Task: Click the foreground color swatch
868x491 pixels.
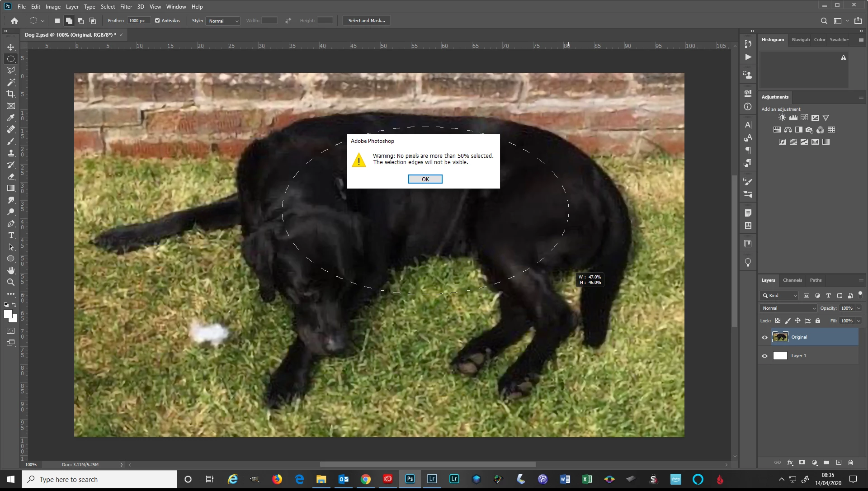Action: (8, 314)
